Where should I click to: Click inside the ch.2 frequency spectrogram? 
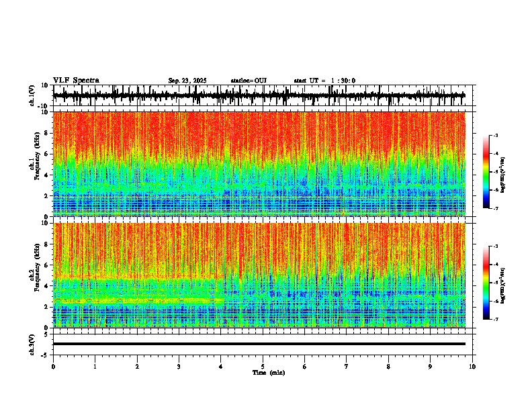pos(259,275)
